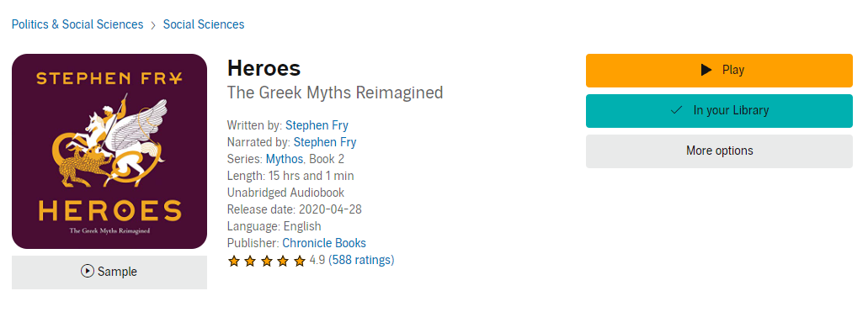868x312 pixels.
Task: Click the fifth gold rating star
Action: (x=300, y=261)
